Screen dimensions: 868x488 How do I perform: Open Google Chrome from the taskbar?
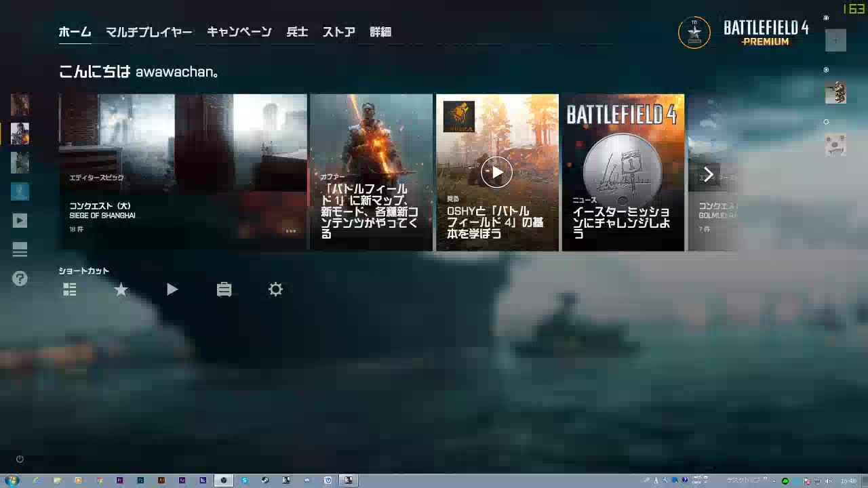99,481
